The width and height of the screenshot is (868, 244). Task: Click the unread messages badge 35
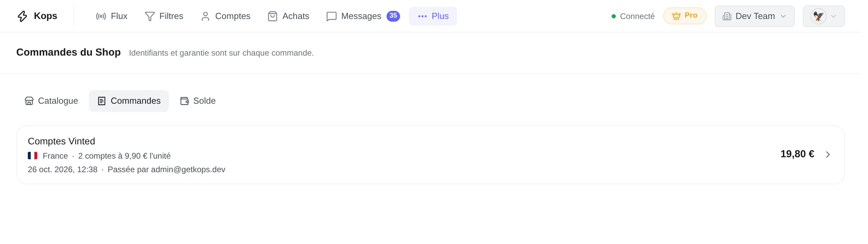coord(393,16)
